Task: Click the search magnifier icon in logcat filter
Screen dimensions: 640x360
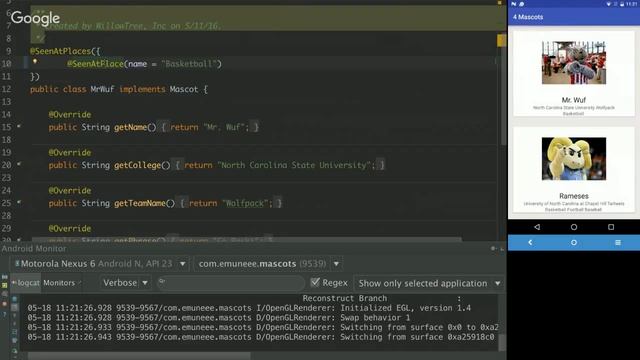Action: click(162, 281)
